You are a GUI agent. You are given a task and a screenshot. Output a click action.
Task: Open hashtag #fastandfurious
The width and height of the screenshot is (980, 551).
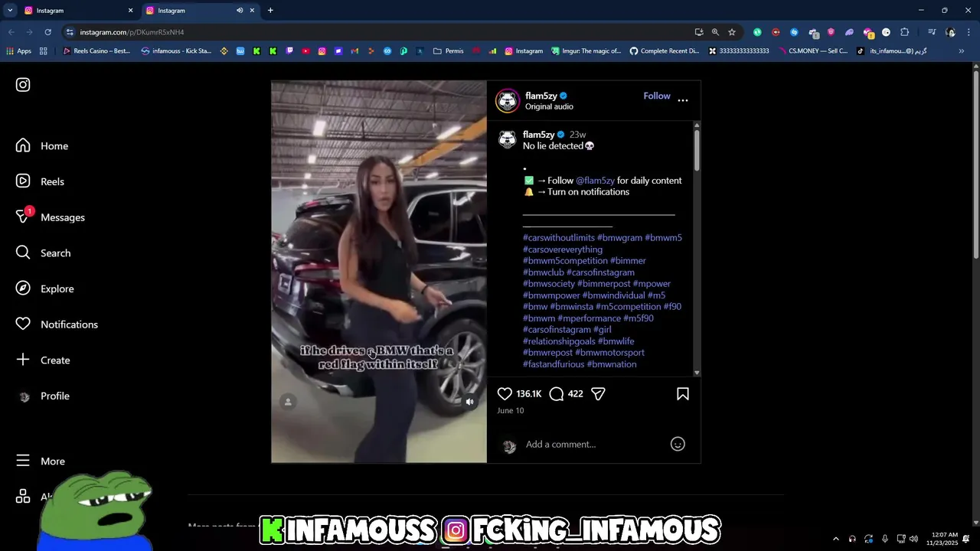pos(554,364)
